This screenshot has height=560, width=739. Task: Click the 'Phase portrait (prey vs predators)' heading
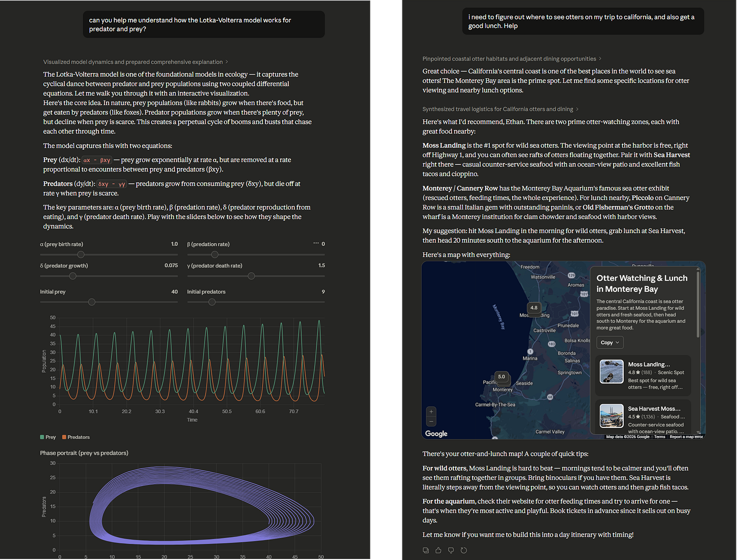84,453
